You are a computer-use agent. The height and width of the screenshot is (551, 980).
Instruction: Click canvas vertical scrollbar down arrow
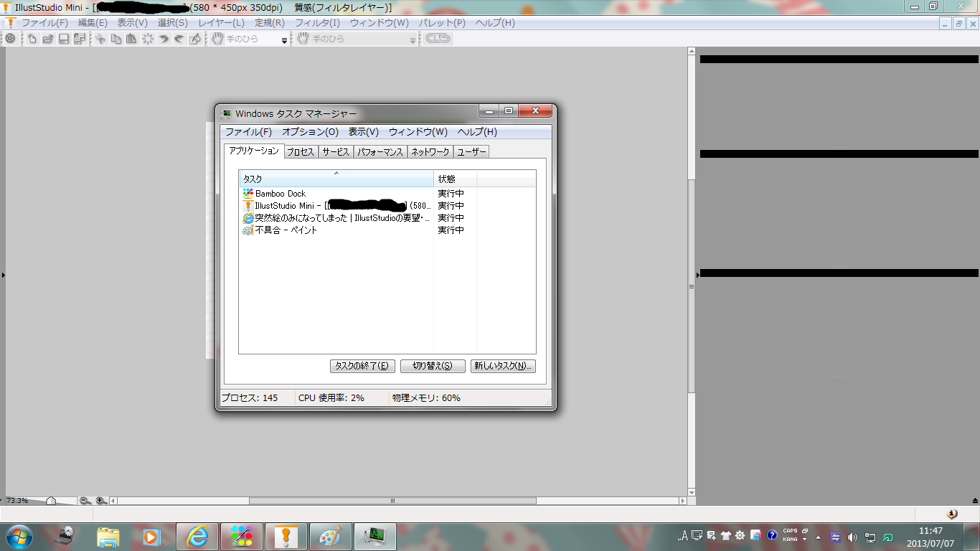692,492
